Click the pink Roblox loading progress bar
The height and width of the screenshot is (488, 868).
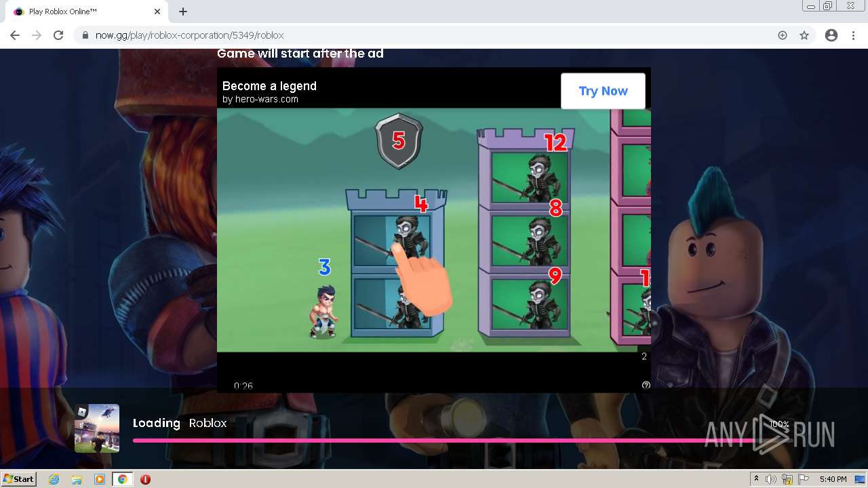tap(461, 441)
